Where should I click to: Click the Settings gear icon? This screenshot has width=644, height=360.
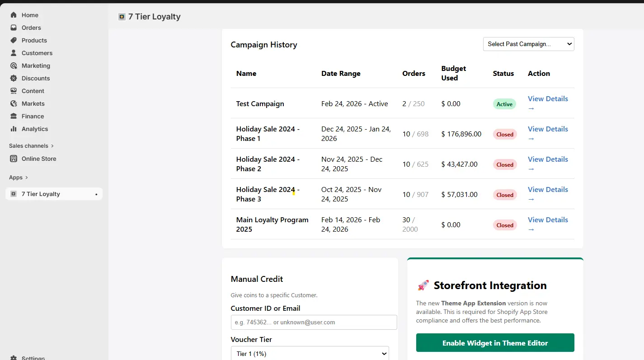14,358
